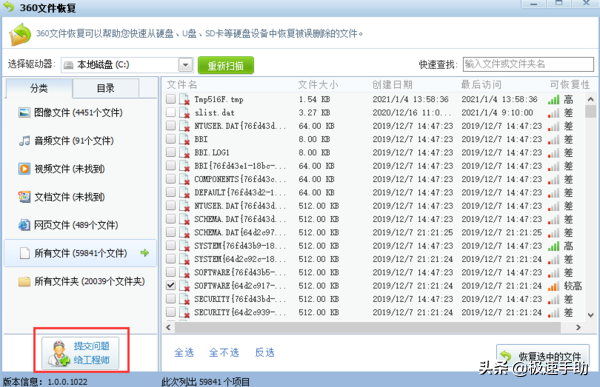Check the box for COMPONENTS{76fd43c
The width and height of the screenshot is (600, 387).
[171, 179]
